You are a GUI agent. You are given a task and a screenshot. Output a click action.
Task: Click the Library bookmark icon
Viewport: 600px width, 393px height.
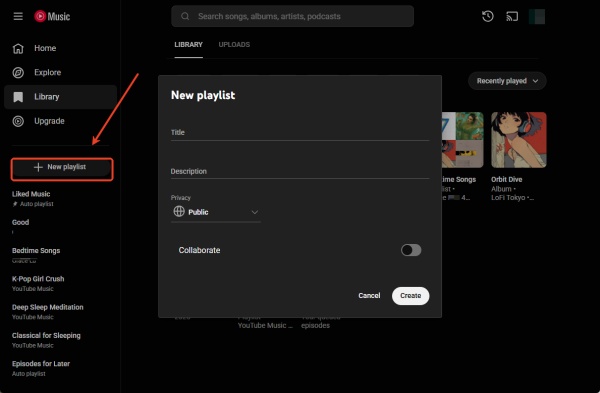pos(18,97)
